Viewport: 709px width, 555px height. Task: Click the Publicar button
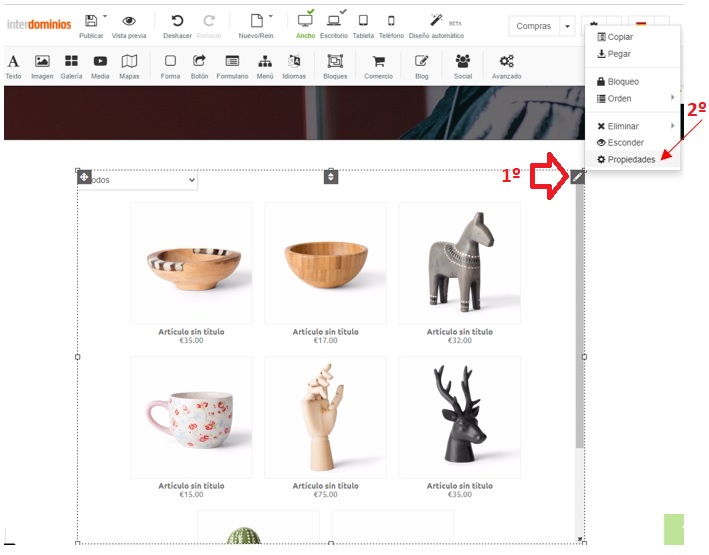(x=91, y=26)
